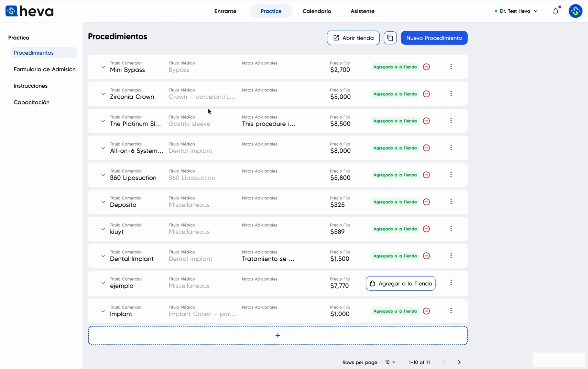Click the Abrir tienda button
The image size is (588, 369).
[x=353, y=38]
